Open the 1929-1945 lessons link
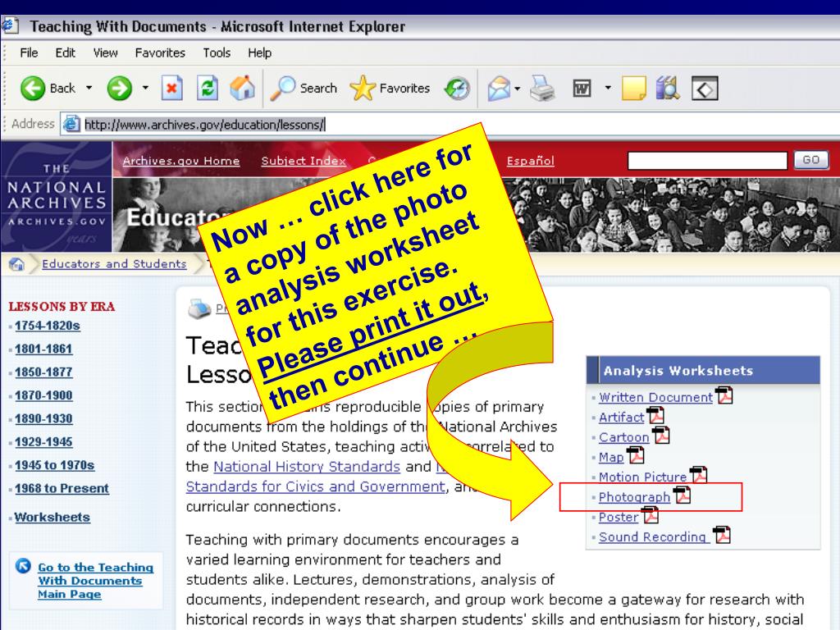This screenshot has height=630, width=840. pos(43,442)
